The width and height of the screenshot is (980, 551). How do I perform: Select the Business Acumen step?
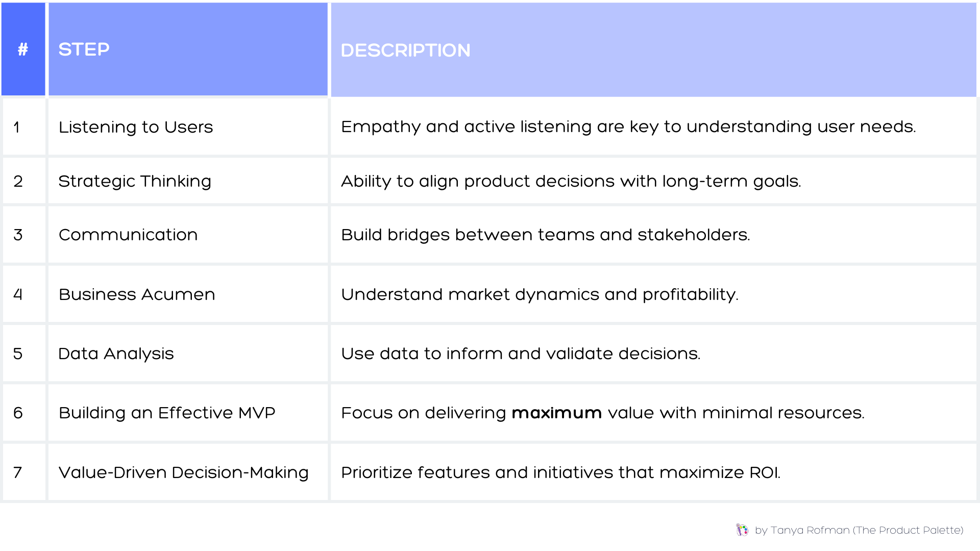[x=137, y=294]
